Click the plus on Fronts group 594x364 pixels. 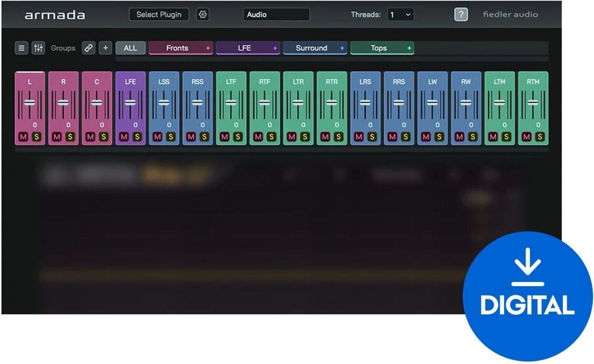(208, 48)
